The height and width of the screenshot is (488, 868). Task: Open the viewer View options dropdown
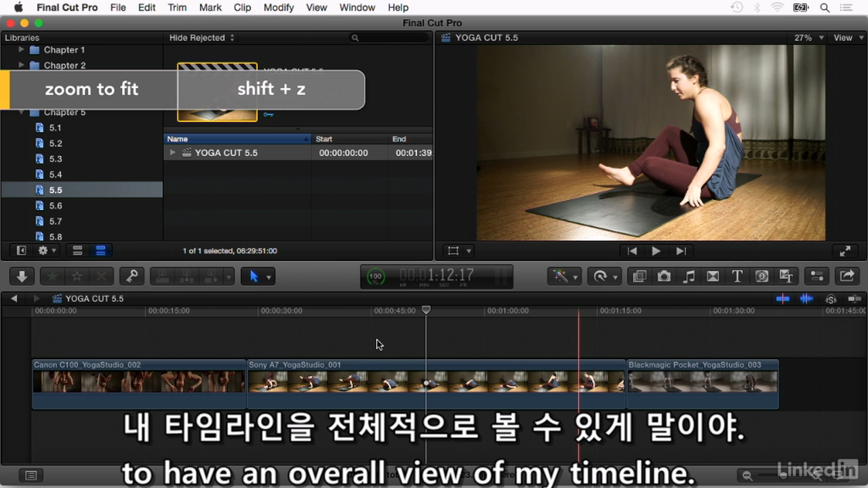click(x=848, y=38)
